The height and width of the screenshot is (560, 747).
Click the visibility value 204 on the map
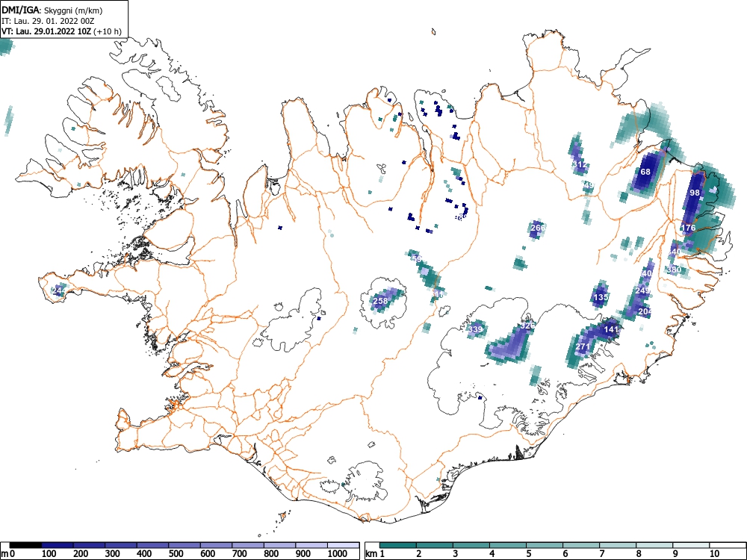point(645,311)
